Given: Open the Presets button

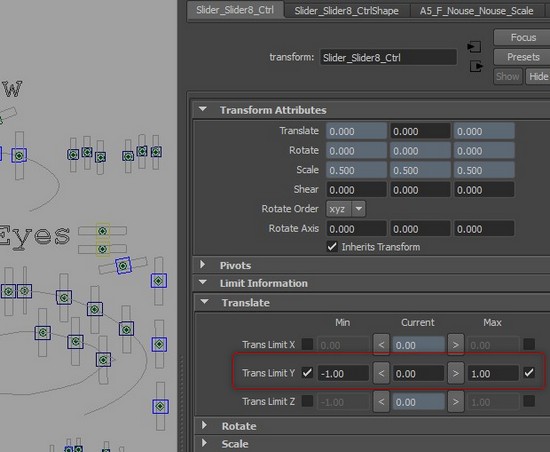Looking at the screenshot, I should click(523, 57).
